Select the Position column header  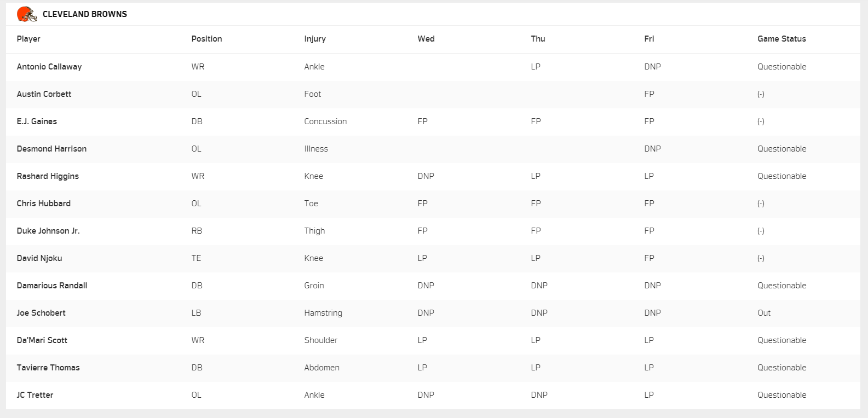click(x=206, y=39)
